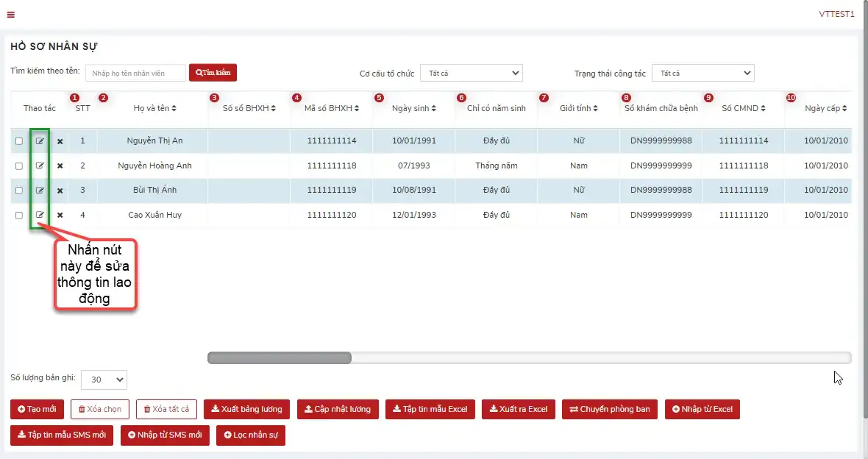Viewport: 868px width, 459px height.
Task: Delete the Nguyễn Thị An row
Action: coord(60,141)
